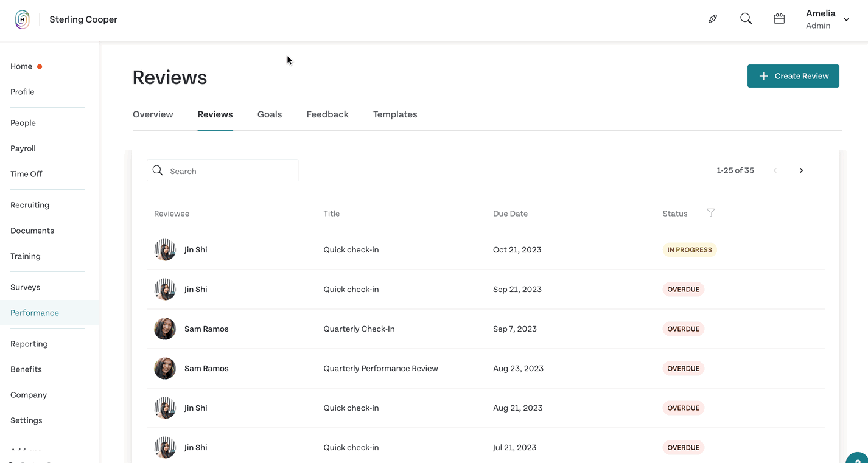Go to next page of reviews
868x463 pixels.
(801, 170)
